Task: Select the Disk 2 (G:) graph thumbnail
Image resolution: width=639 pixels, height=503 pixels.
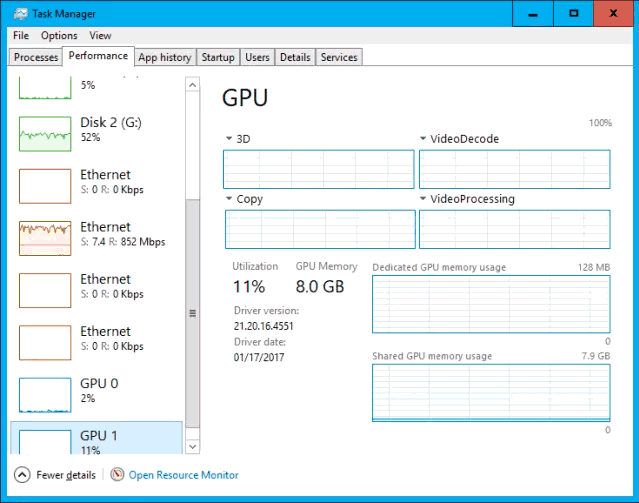Action: pos(45,133)
